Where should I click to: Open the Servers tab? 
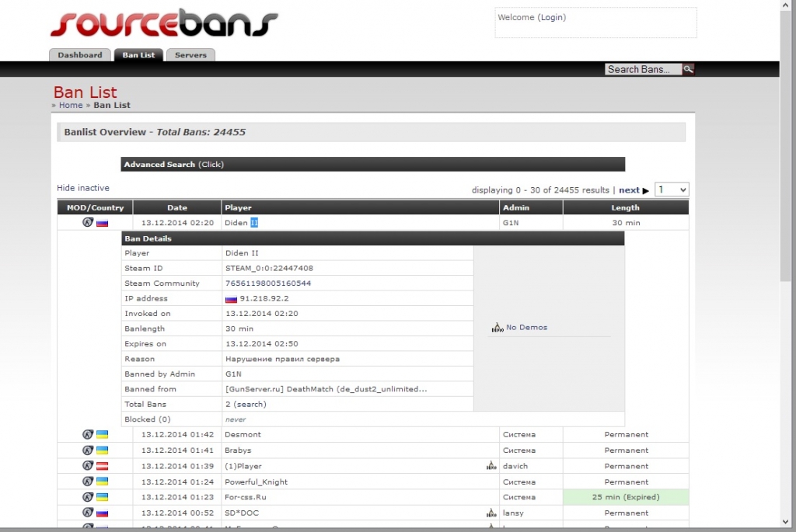click(x=190, y=55)
